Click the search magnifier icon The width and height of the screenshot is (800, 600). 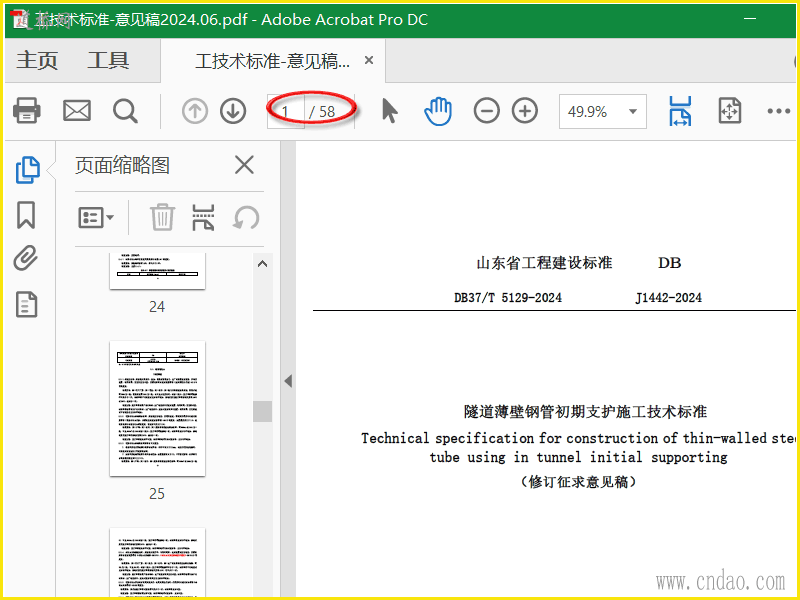pos(125,111)
